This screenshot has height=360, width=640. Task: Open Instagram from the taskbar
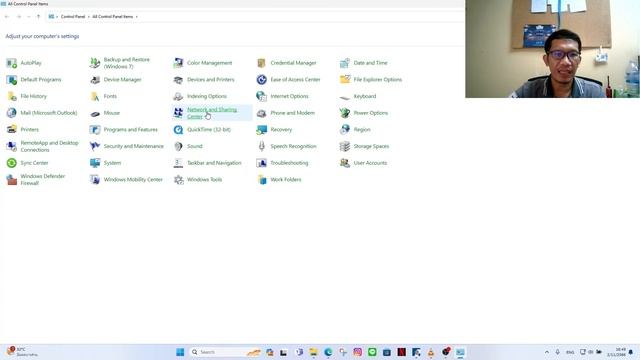(x=358, y=352)
